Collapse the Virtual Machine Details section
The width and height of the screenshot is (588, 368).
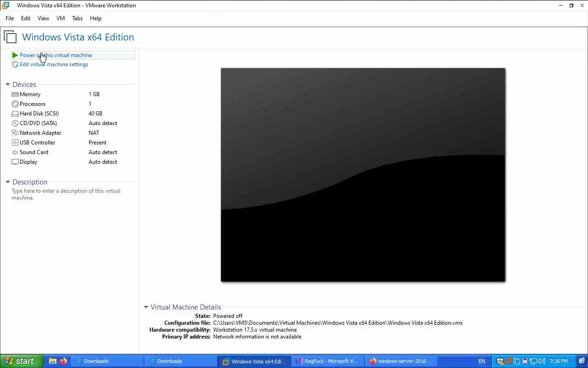pos(146,307)
